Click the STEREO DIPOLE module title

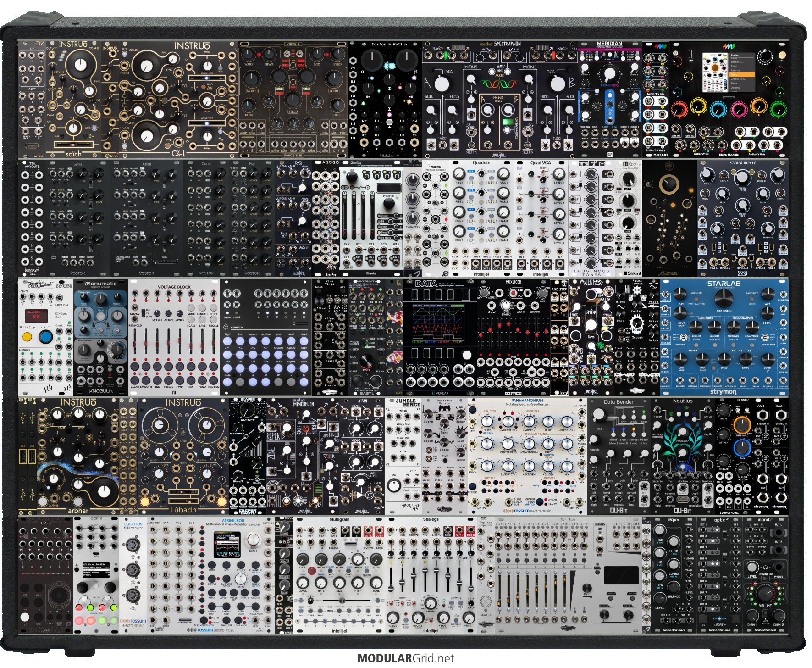[743, 163]
